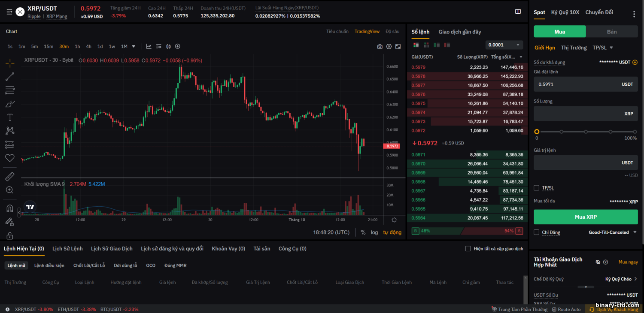The height and width of the screenshot is (313, 644).
Task: Select the ruler measure tool
Action: (9, 176)
